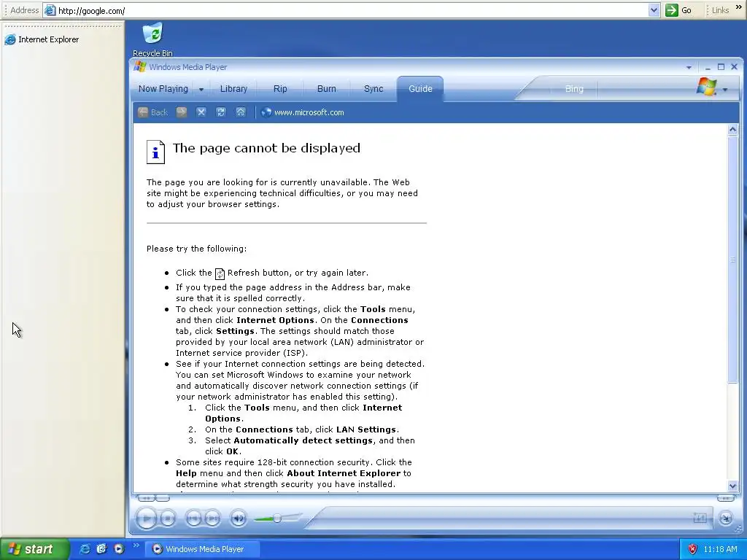The width and height of the screenshot is (747, 560).
Task: Click the vertical scrollbar thumb
Action: click(x=732, y=259)
